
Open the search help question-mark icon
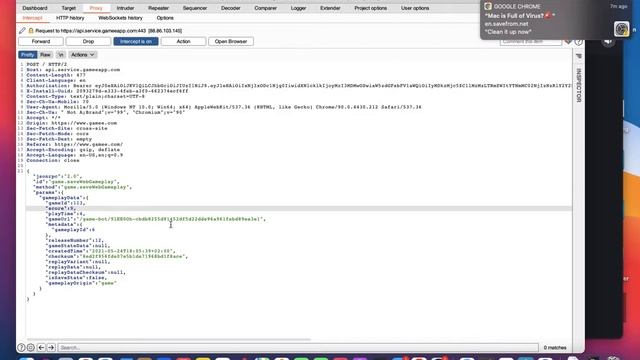tap(21, 347)
